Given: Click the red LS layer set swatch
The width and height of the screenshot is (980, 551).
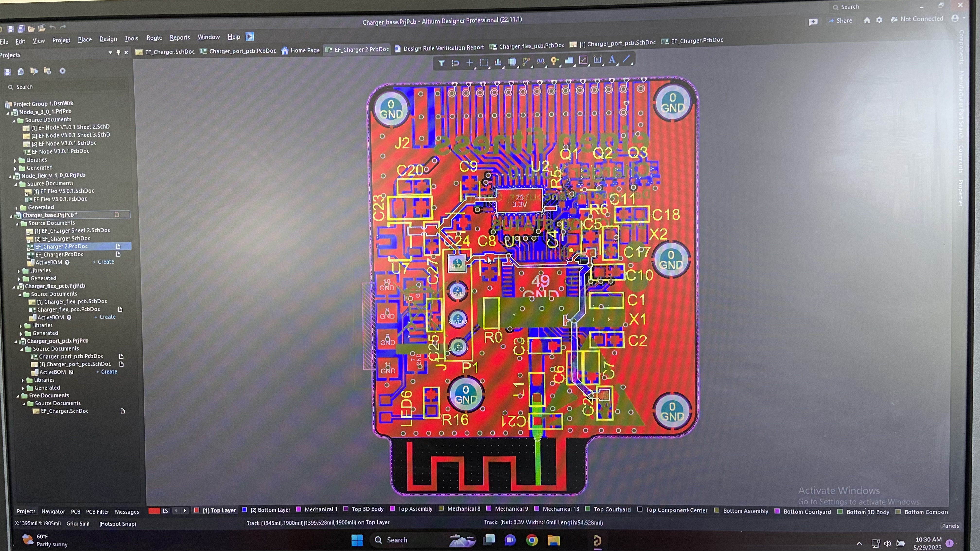Looking at the screenshot, I should [154, 511].
